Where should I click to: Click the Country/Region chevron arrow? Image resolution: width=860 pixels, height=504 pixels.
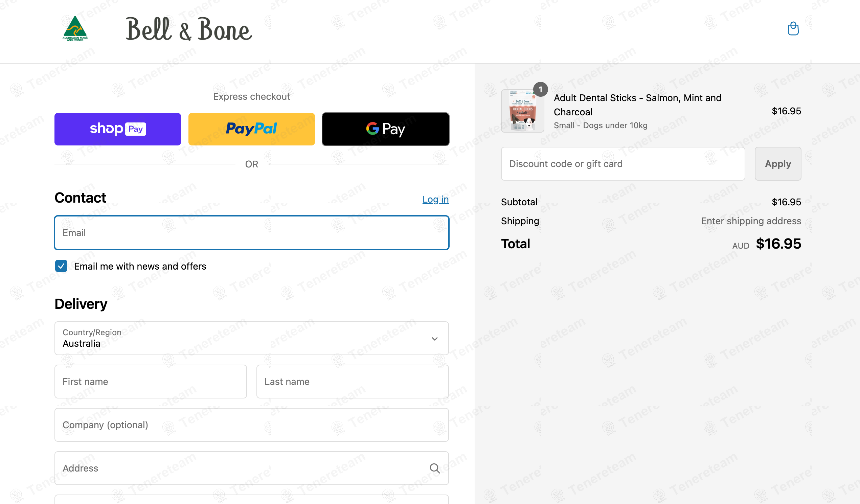pos(434,339)
